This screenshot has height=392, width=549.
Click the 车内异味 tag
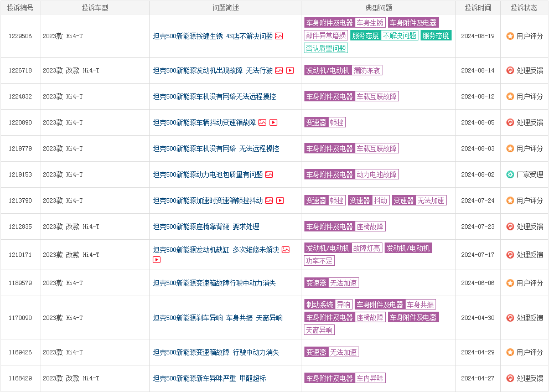coord(370,378)
